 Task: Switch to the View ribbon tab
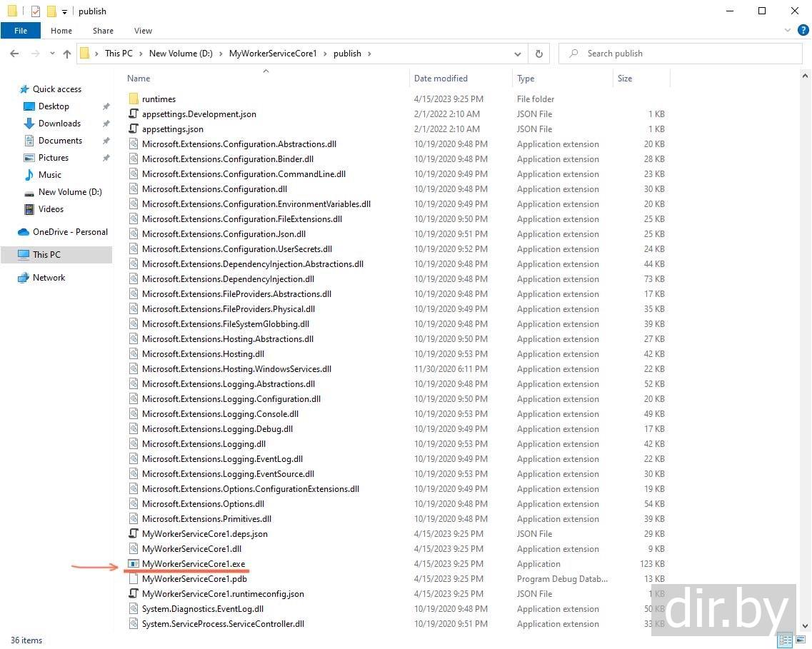[143, 31]
